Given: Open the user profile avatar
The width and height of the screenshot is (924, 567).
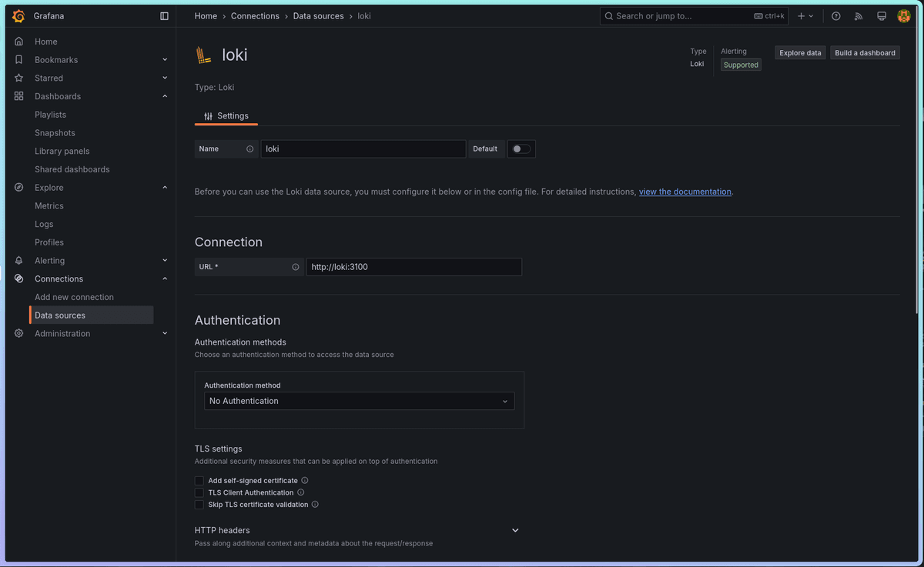Looking at the screenshot, I should tap(904, 15).
